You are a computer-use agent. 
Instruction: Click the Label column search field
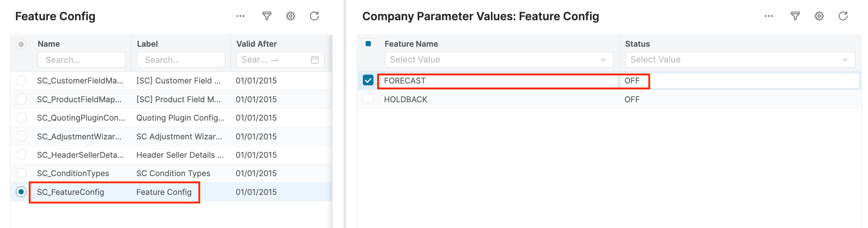pyautogui.click(x=181, y=60)
